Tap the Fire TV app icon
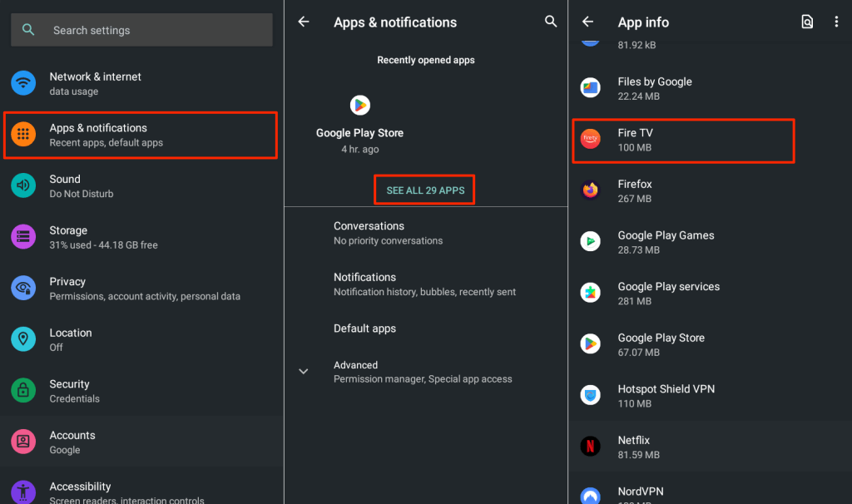 coord(590,140)
